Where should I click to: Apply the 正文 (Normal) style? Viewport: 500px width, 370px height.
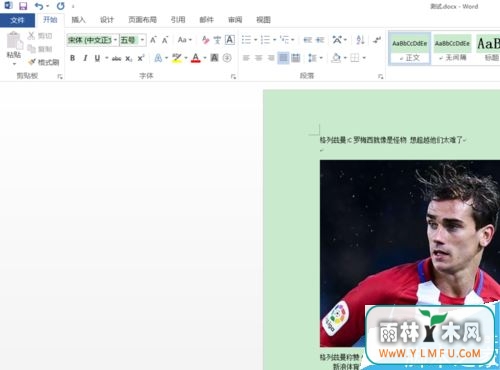coord(410,48)
